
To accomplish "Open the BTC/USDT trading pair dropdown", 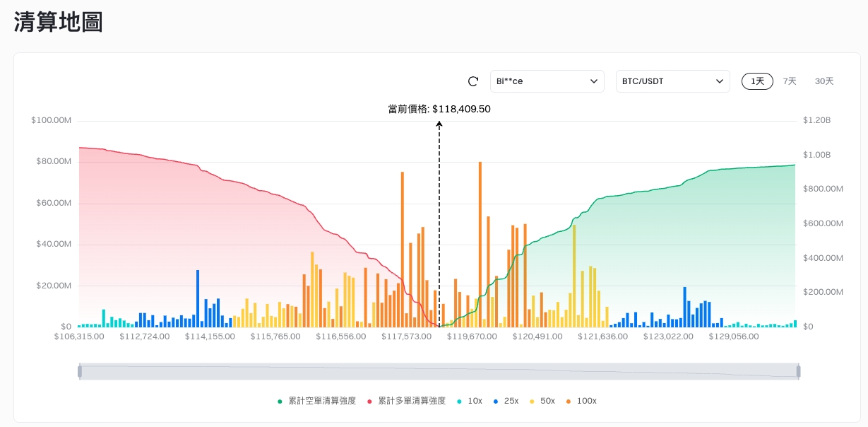I will [x=672, y=81].
